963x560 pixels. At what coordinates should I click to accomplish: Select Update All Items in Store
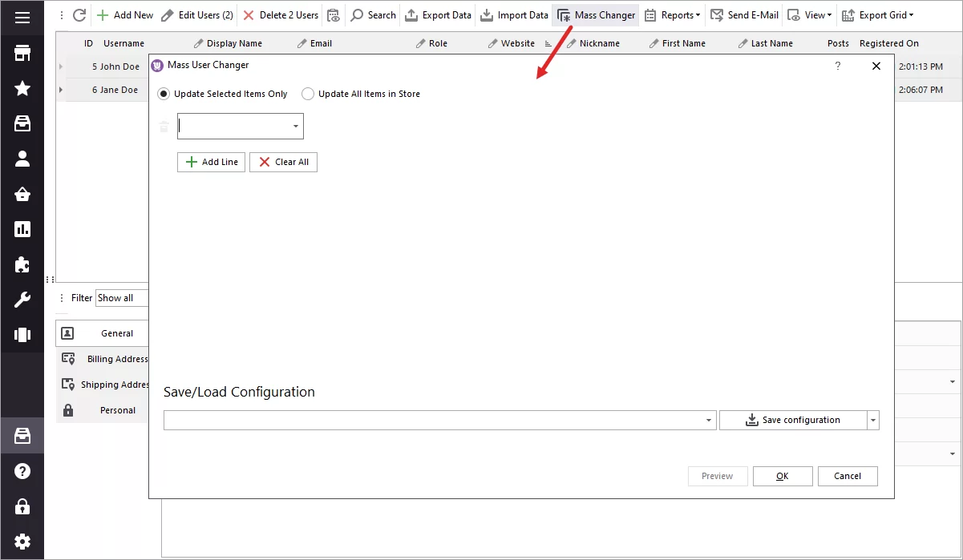(x=308, y=94)
